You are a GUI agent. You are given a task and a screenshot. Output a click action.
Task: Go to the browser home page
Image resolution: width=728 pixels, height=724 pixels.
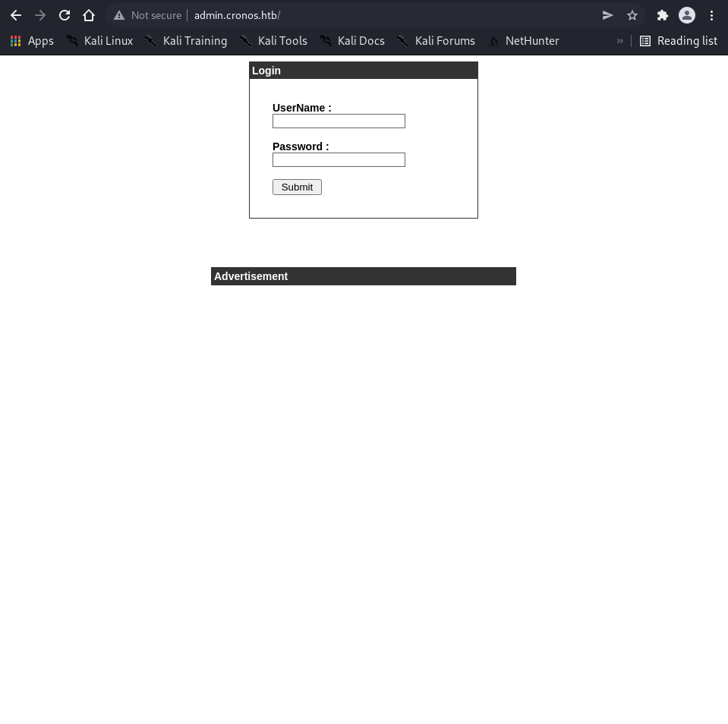pyautogui.click(x=89, y=15)
